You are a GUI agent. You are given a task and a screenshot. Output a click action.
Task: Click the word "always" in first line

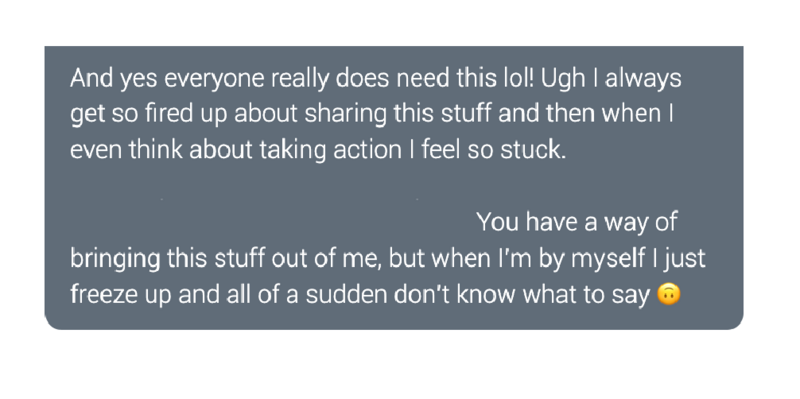[643, 80]
